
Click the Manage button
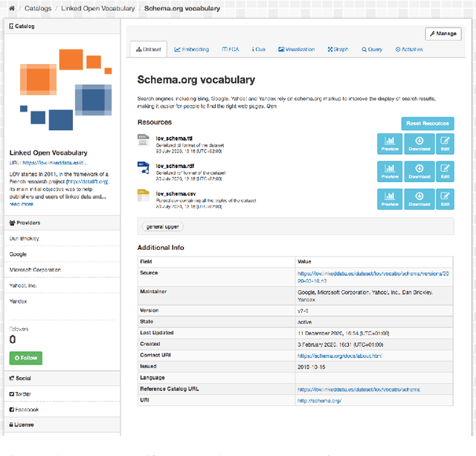pyautogui.click(x=443, y=33)
